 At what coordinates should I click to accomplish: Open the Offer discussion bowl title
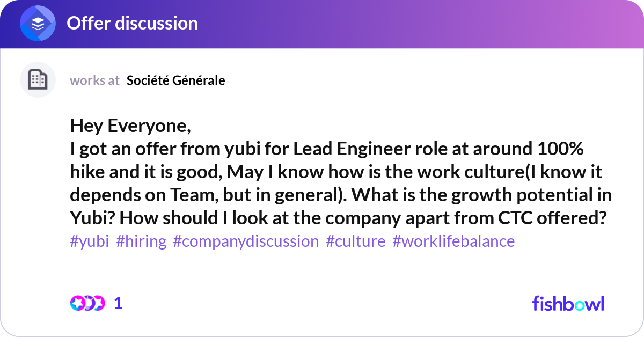[132, 24]
